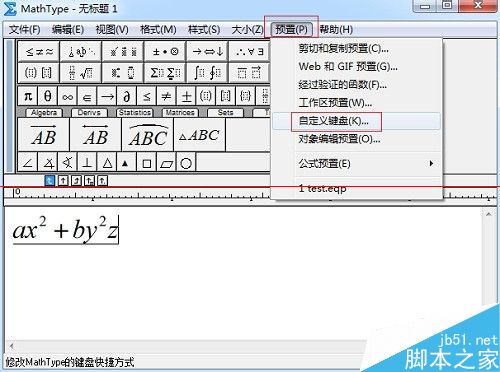Open the 格式(M) menu
Image resolution: width=500 pixels, height=372 pixels.
coord(158,29)
